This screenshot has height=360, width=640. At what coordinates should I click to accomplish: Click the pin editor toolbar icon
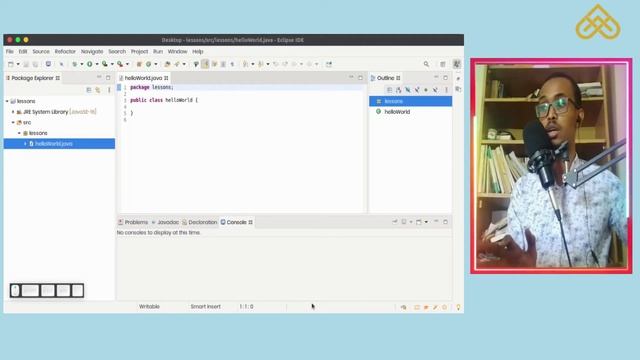tap(329, 64)
